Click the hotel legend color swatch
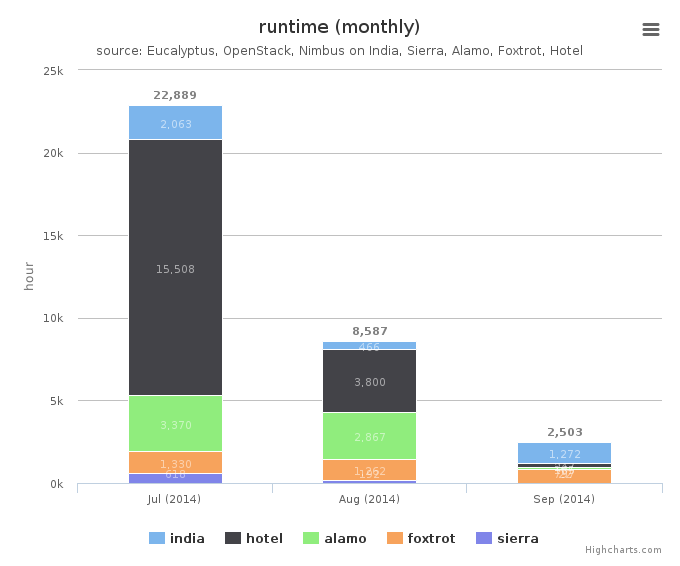The width and height of the screenshot is (680, 566). click(232, 538)
